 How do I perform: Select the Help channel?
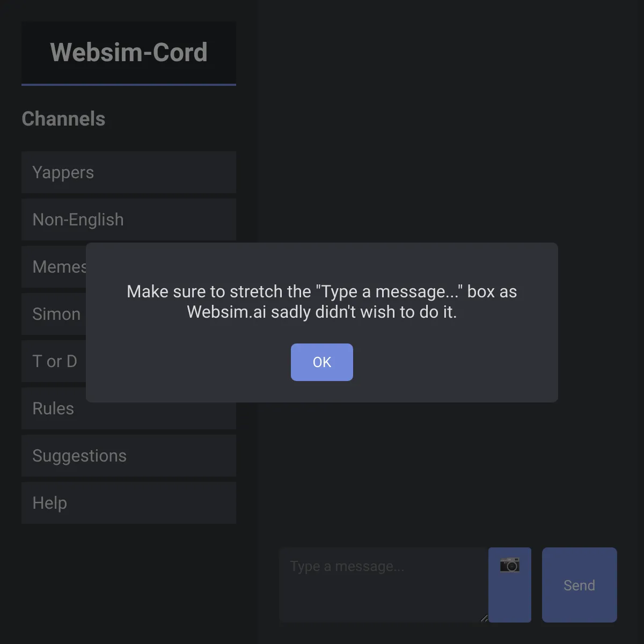pyautogui.click(x=129, y=503)
